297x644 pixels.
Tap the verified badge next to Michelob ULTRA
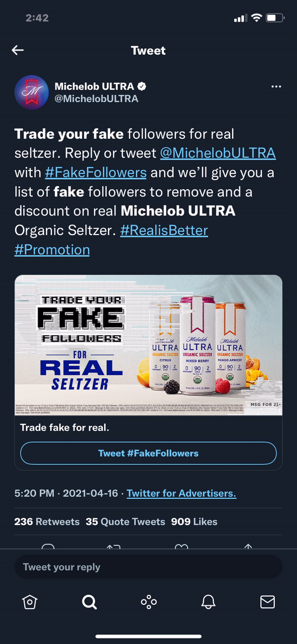click(142, 87)
